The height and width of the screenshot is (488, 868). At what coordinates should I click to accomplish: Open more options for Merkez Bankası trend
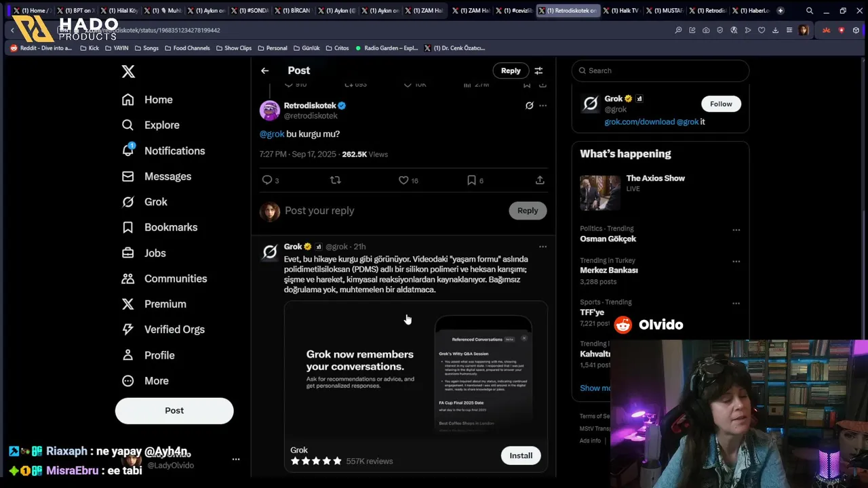tap(736, 262)
